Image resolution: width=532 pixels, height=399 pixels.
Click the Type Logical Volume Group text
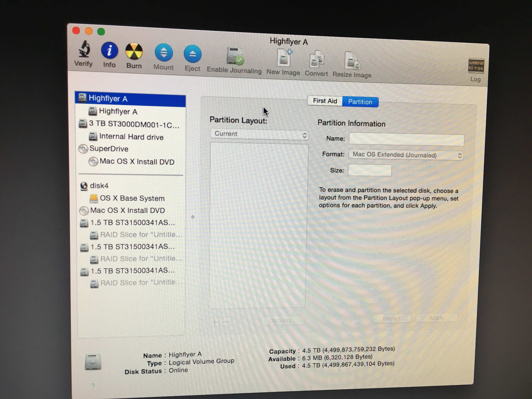pyautogui.click(x=201, y=362)
